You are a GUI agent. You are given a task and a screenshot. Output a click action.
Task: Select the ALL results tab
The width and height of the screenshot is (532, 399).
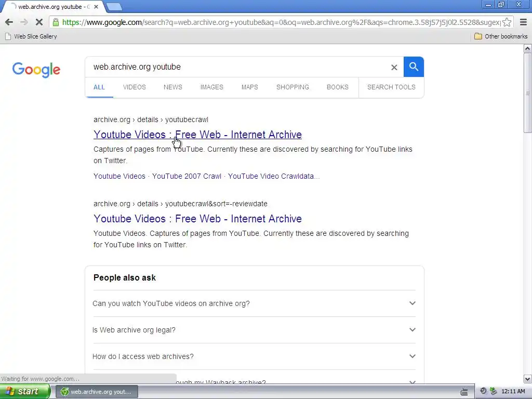tap(99, 87)
